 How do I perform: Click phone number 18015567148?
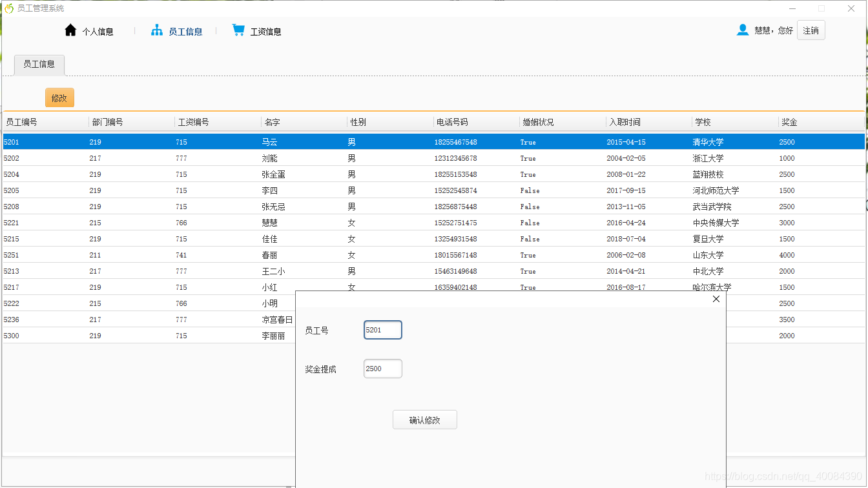click(x=456, y=255)
